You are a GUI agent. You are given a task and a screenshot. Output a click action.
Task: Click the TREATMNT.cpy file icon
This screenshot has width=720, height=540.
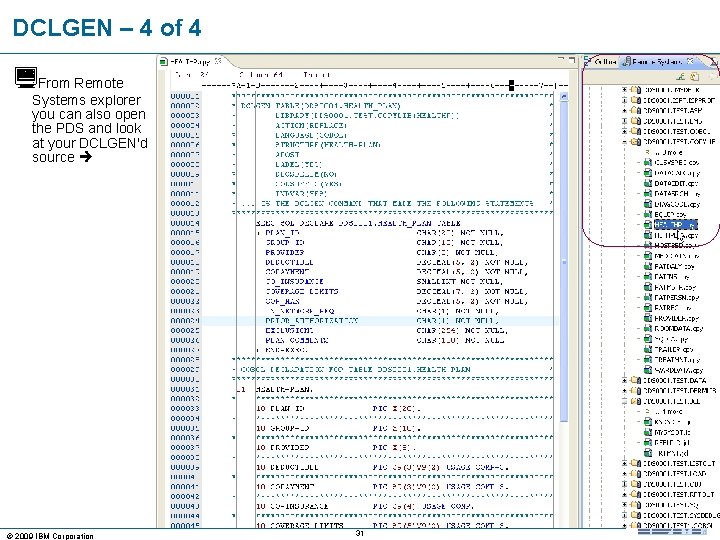click(648, 360)
